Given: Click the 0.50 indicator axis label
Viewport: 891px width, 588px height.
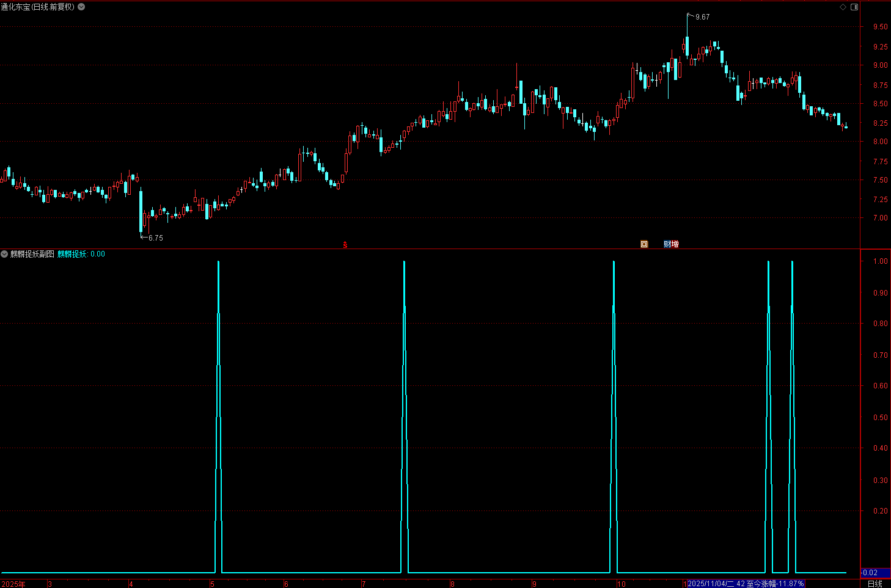Looking at the screenshot, I should (x=880, y=418).
